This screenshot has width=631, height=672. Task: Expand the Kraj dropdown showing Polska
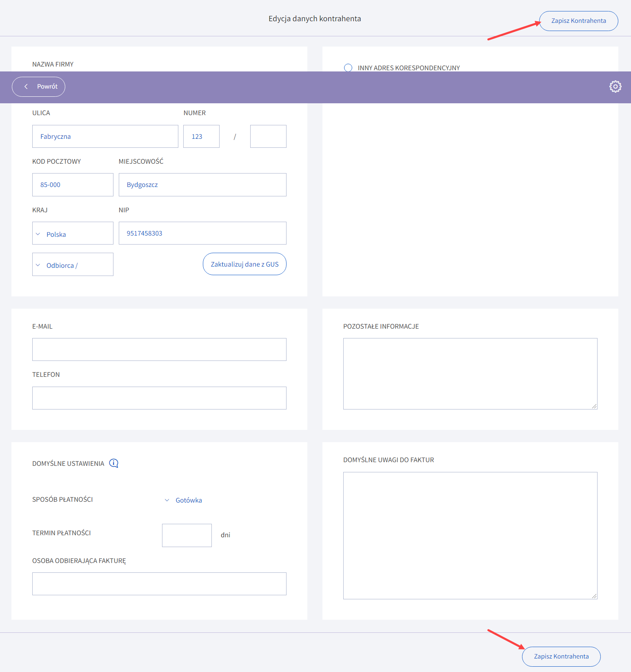(x=73, y=234)
